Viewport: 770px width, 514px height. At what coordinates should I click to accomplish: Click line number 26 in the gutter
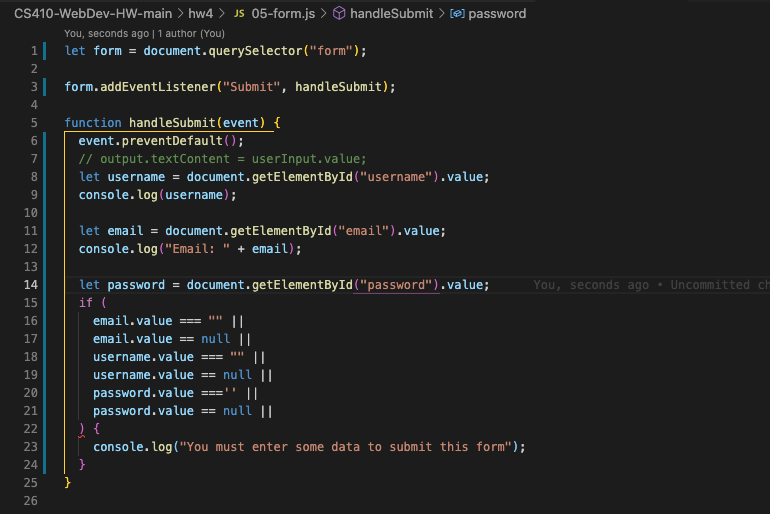[30, 501]
